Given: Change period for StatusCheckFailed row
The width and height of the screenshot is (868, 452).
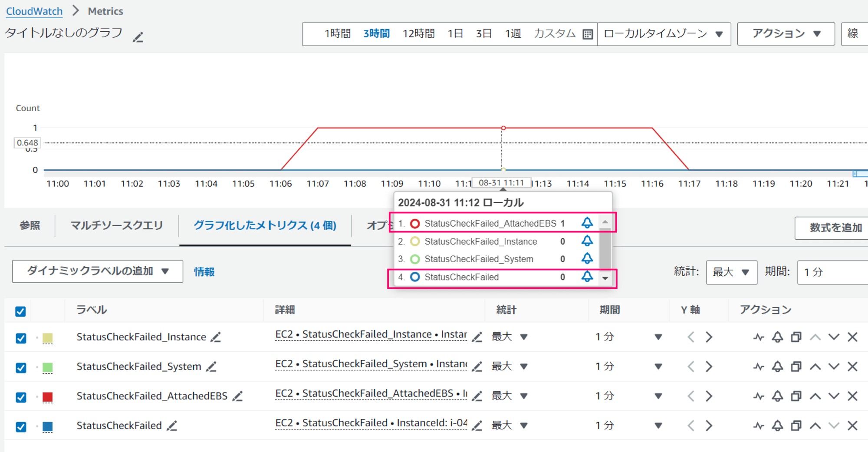Looking at the screenshot, I should (x=628, y=426).
